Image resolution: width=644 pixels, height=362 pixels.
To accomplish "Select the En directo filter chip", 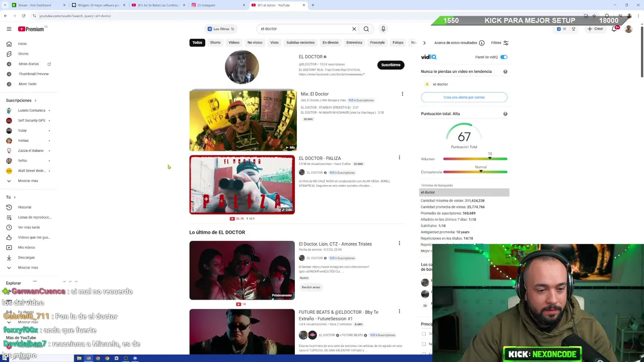I will point(331,43).
